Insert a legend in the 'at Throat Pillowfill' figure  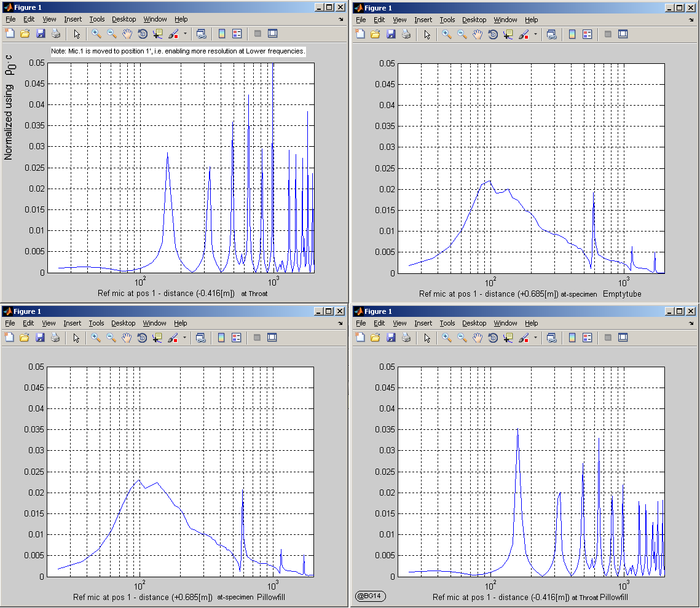point(588,338)
